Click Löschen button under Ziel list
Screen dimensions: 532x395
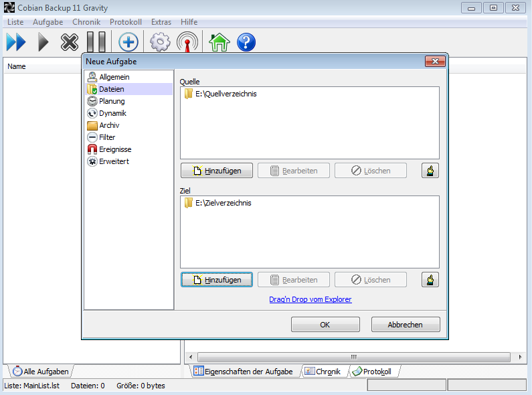pyautogui.click(x=371, y=280)
